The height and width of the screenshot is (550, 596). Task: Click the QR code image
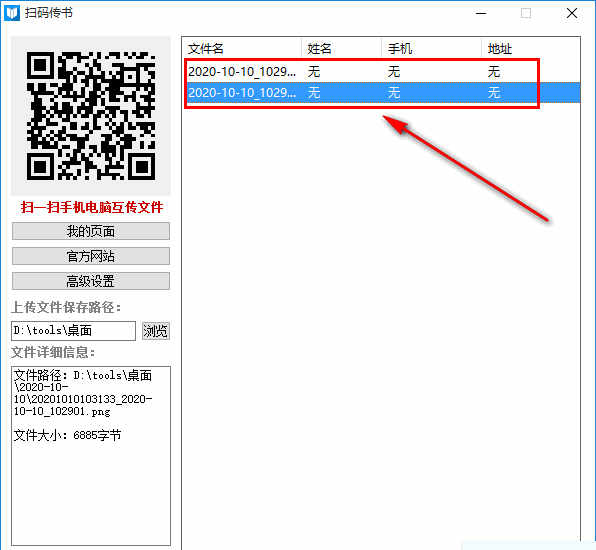(91, 116)
